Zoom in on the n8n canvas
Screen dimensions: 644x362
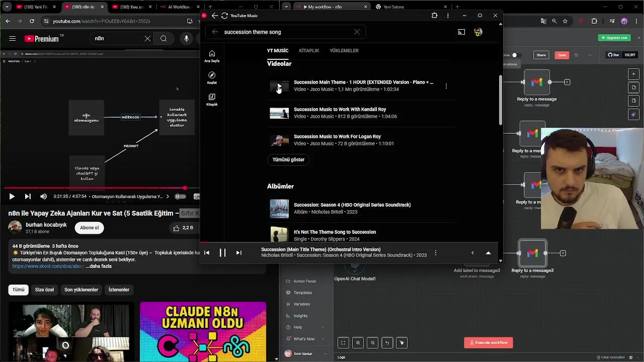358,343
